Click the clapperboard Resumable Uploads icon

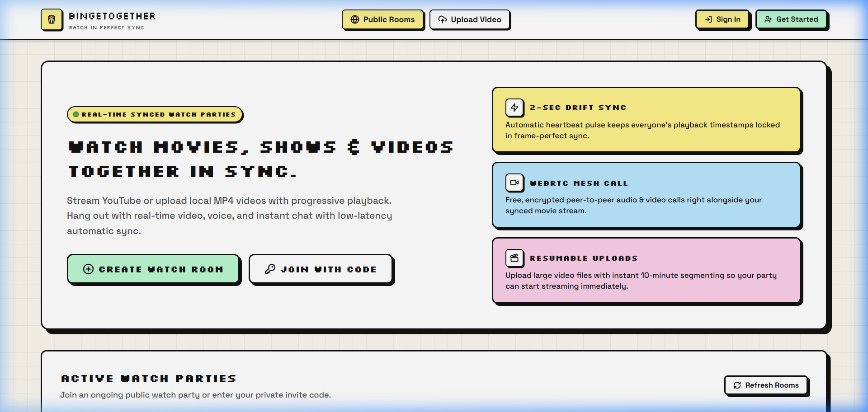tap(514, 258)
